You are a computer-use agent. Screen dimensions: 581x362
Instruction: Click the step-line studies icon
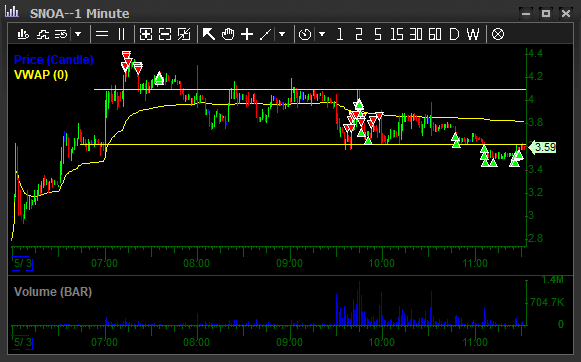(x=43, y=34)
